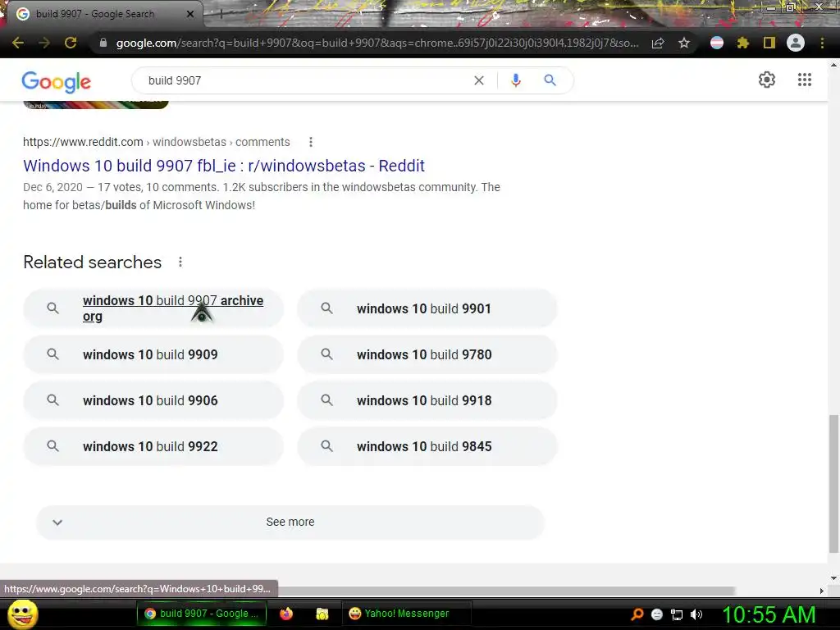Image resolution: width=840 pixels, height=630 pixels.
Task: Open the network tray icon
Action: 677,614
